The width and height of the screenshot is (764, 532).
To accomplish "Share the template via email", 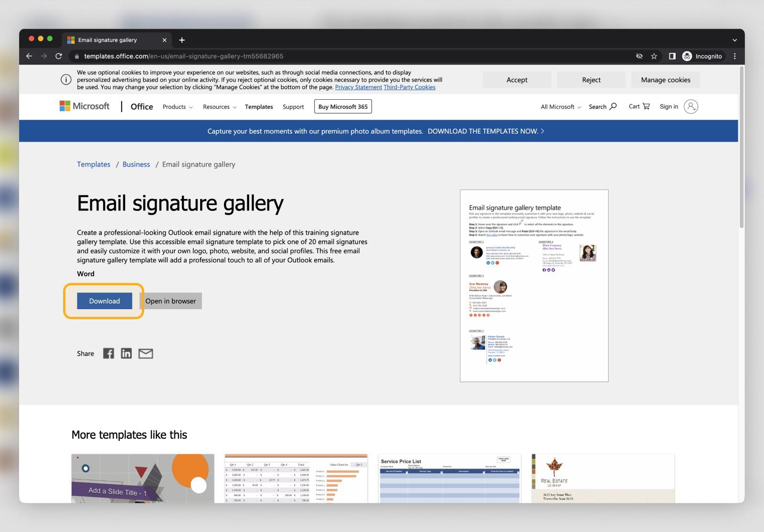I will [x=146, y=353].
